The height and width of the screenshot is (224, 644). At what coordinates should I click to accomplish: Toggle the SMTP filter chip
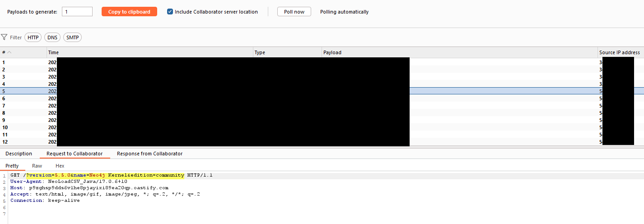tap(72, 37)
